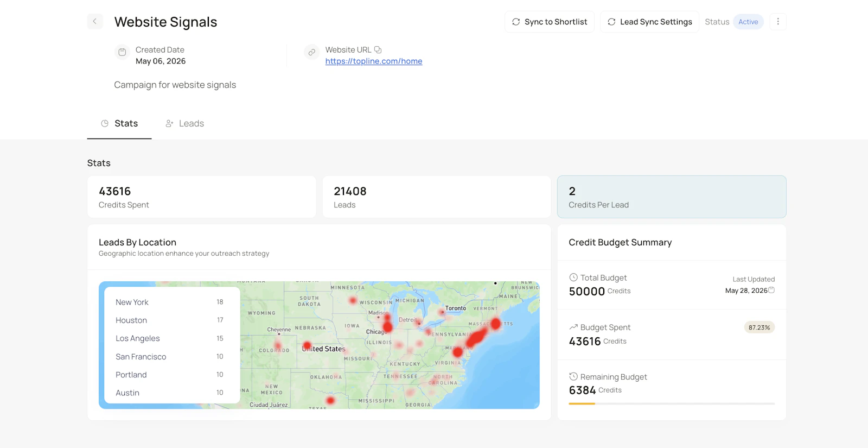Click the 87.23% budget spent badge
The height and width of the screenshot is (448, 868).
(759, 327)
